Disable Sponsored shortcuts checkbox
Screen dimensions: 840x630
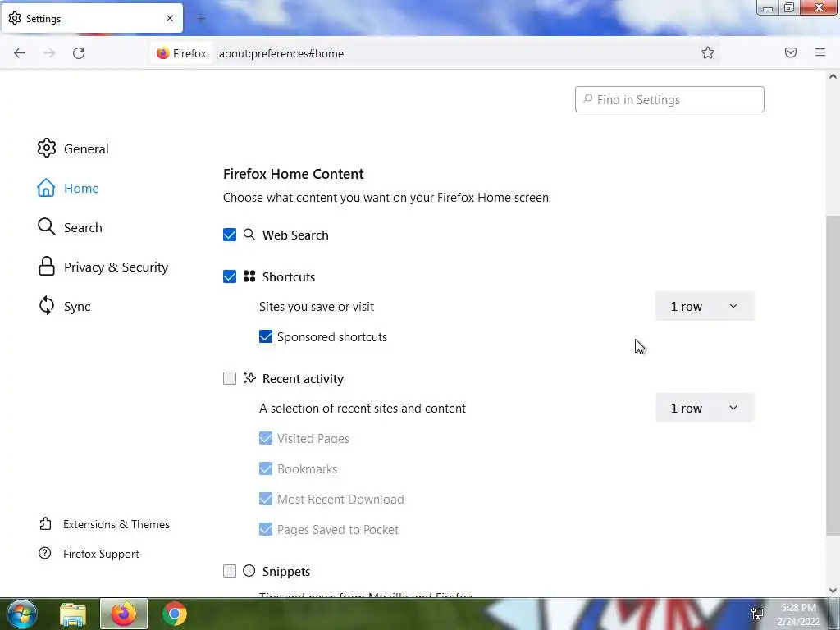click(266, 336)
